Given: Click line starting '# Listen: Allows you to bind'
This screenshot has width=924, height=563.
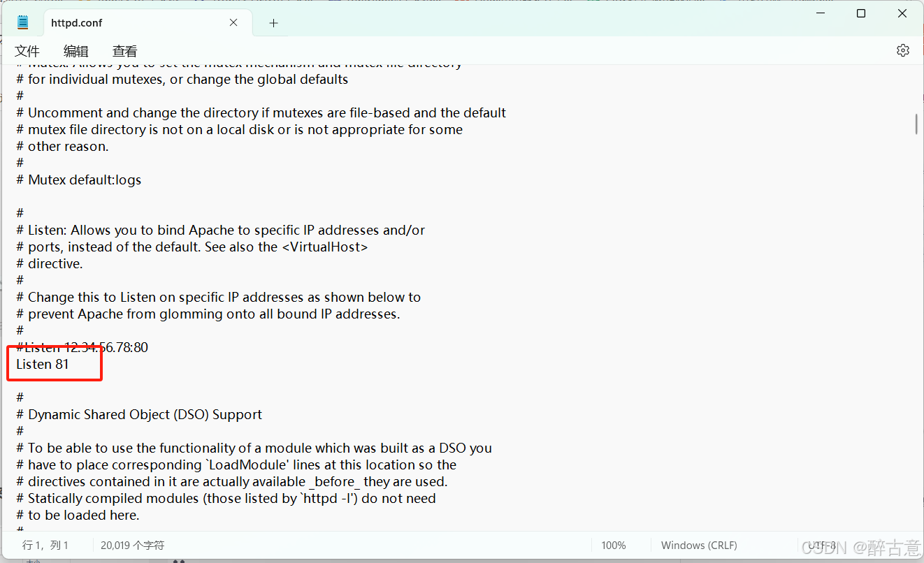Looking at the screenshot, I should click(x=221, y=230).
